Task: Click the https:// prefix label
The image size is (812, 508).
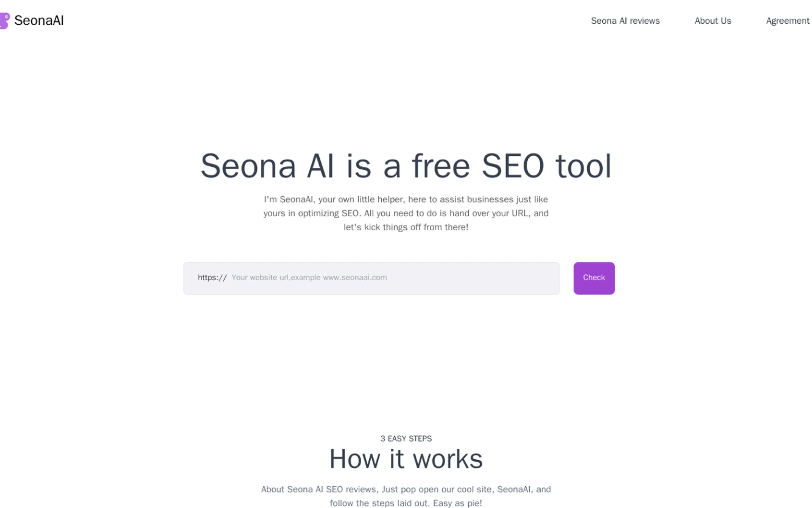Action: pyautogui.click(x=212, y=278)
